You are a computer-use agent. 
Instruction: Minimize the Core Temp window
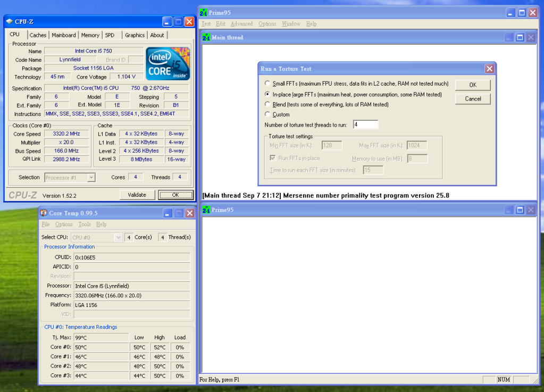(x=168, y=213)
